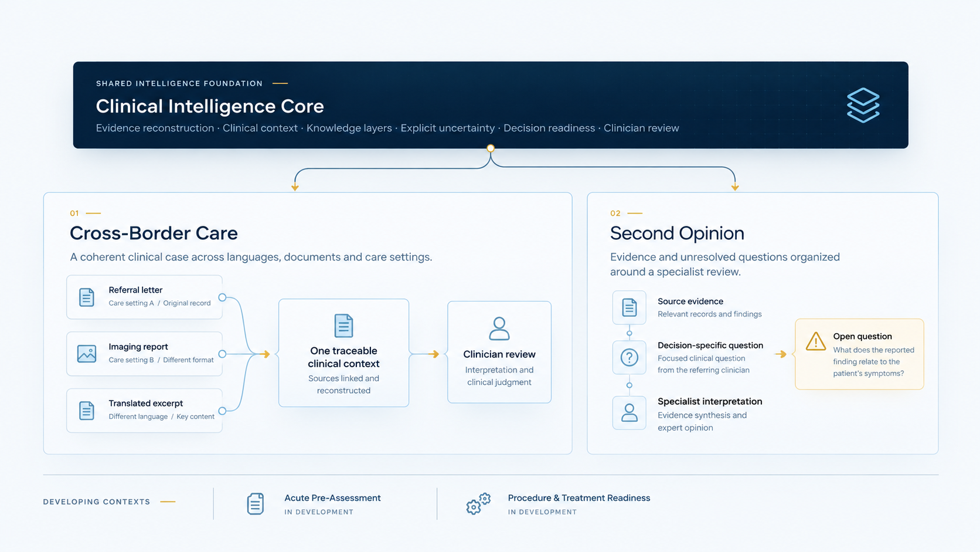Click 'Different language / Key content' text

161,416
